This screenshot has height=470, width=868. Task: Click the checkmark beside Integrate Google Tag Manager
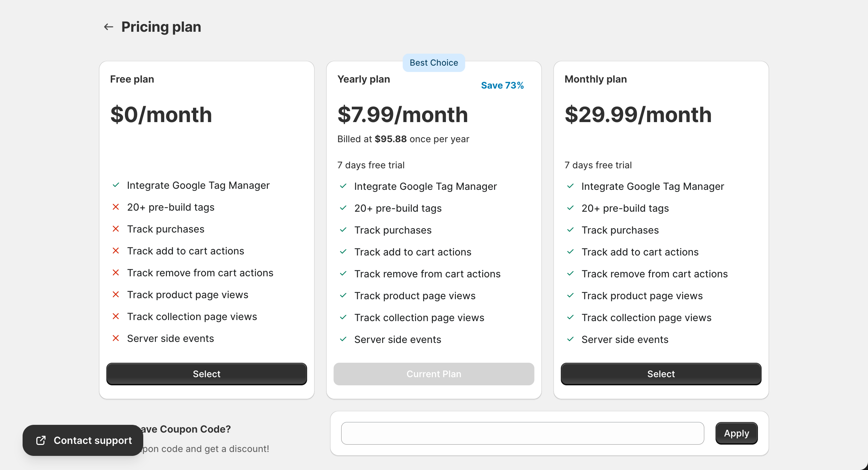click(x=115, y=185)
